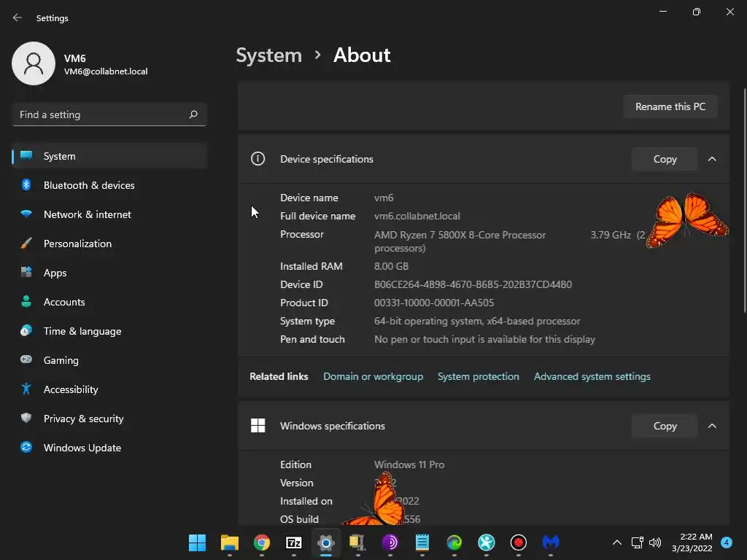Click the Gaming controller icon

coord(26,359)
